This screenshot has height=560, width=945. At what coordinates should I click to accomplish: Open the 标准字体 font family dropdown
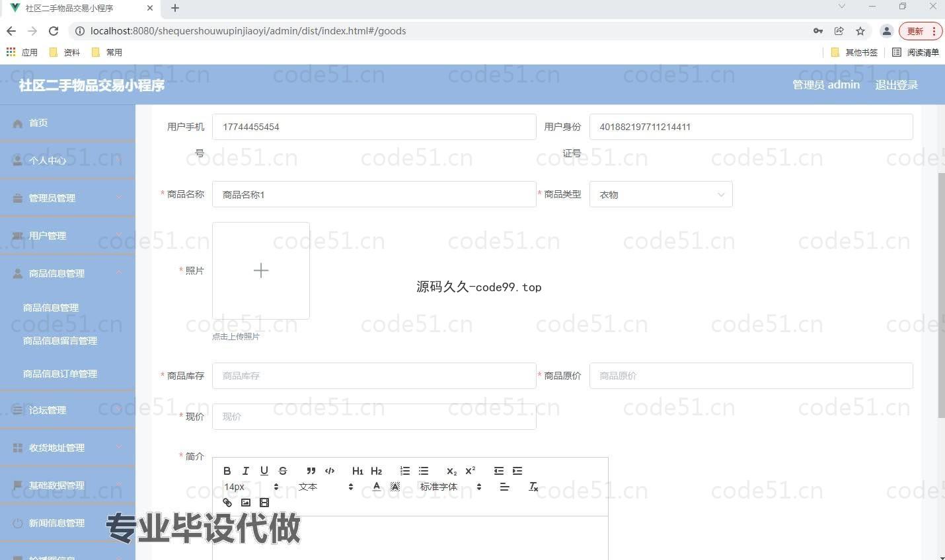click(x=451, y=487)
